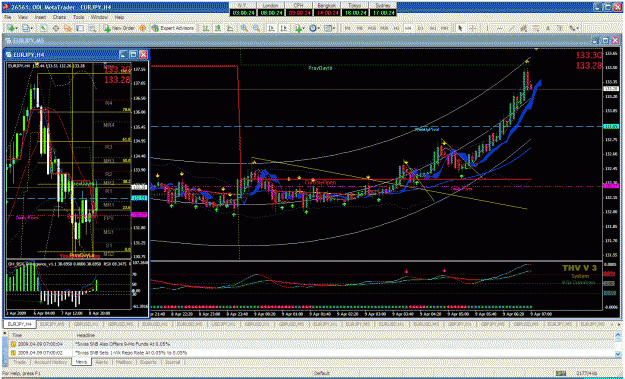Open the Charts menu
Image resolution: width=625 pixels, height=379 pixels.
59,18
